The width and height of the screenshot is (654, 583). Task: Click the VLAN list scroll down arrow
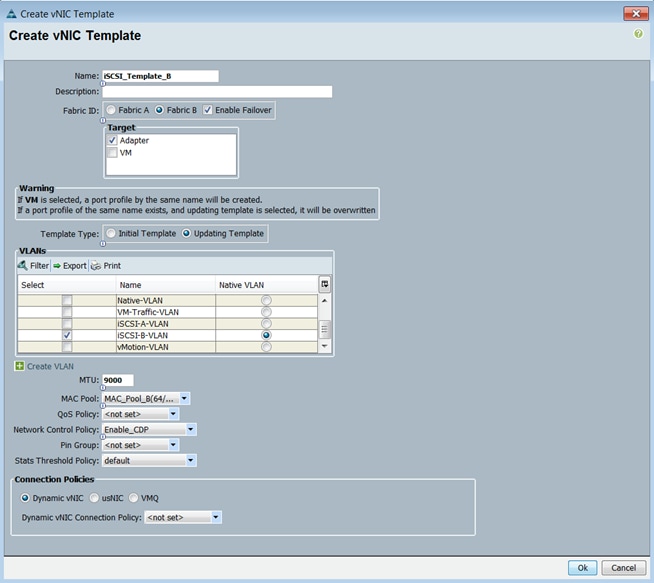coord(324,346)
